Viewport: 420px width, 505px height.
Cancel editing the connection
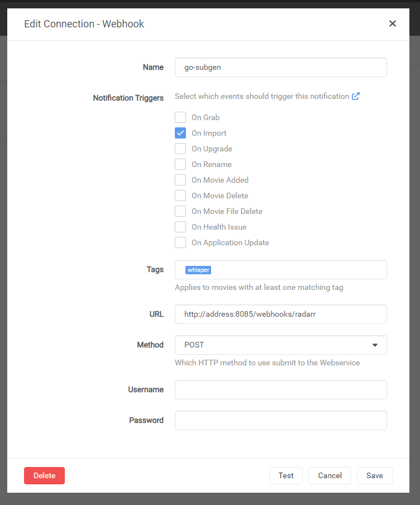click(x=330, y=475)
